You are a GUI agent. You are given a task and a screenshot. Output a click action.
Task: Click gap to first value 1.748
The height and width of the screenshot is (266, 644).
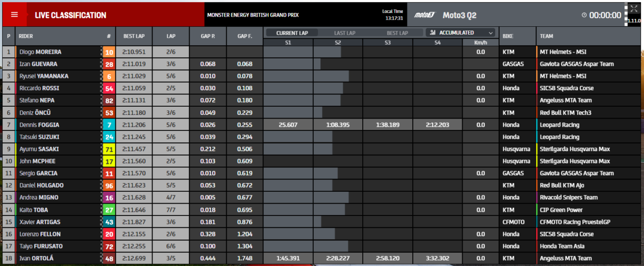[245, 258]
